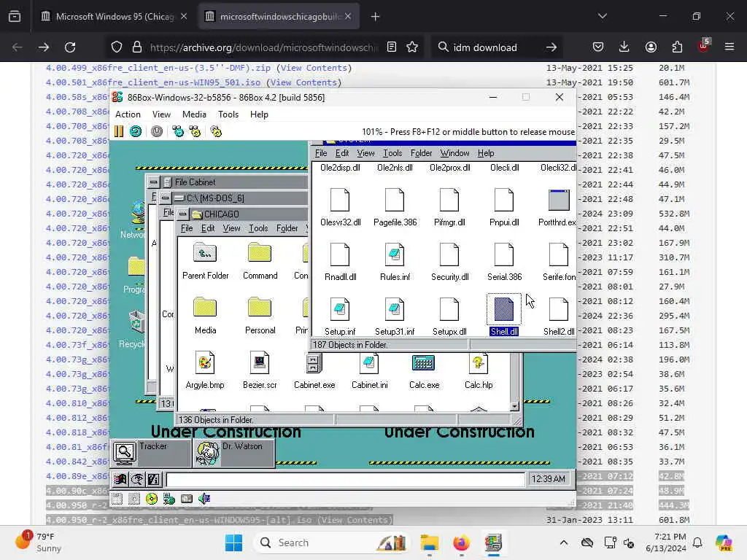Click the Ctrl+Alt+Del toolbar icon
The width and height of the screenshot is (747, 560).
[x=178, y=131]
